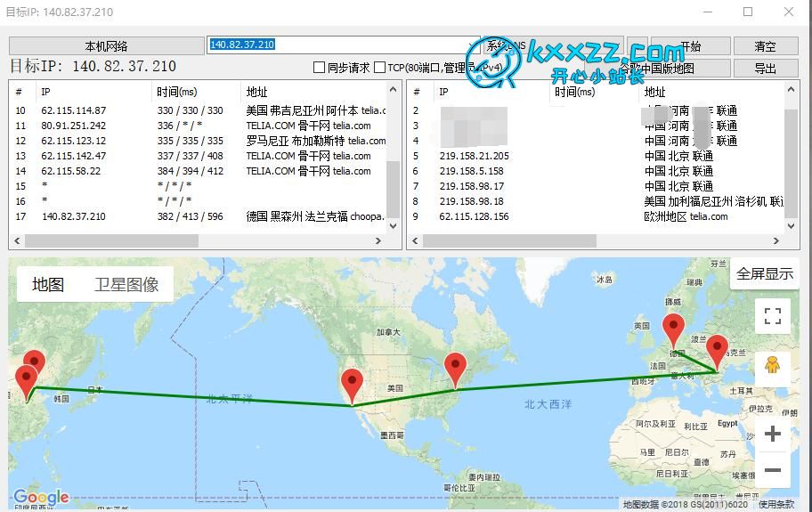Viewport: 812px width, 512px height.
Task: Click the 罗马尼亚 布加勒斯特 address cell
Action: (316, 141)
